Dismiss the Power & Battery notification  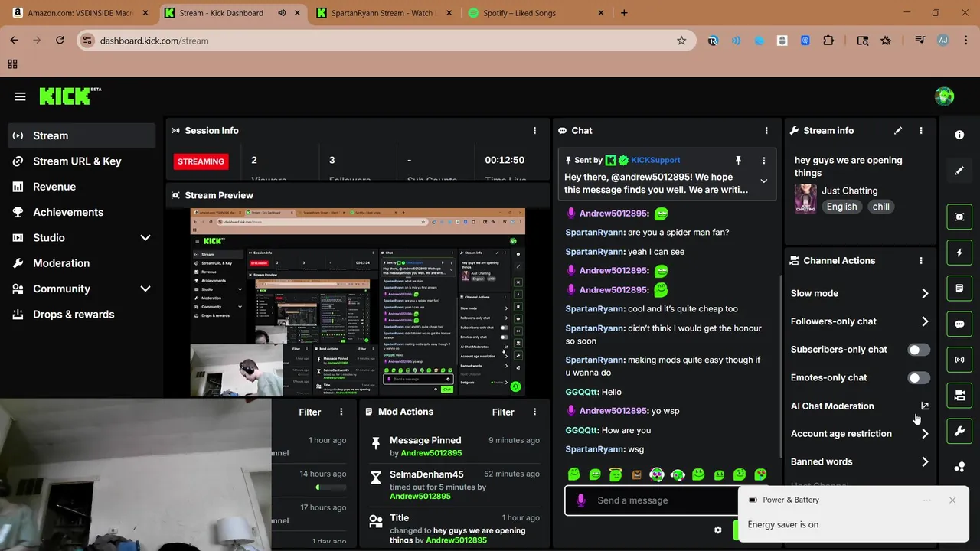click(x=952, y=500)
